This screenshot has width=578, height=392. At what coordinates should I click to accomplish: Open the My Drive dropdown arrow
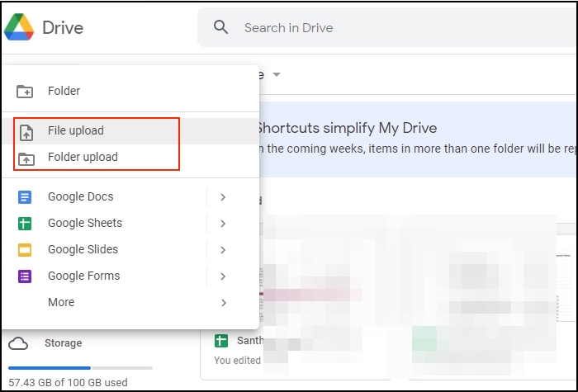coord(277,75)
